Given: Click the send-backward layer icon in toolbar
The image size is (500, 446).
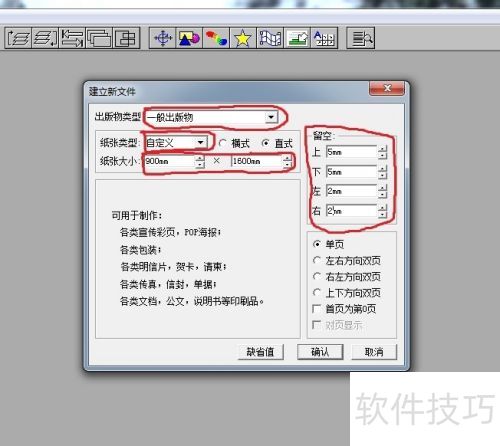Looking at the screenshot, I should coord(45,38).
